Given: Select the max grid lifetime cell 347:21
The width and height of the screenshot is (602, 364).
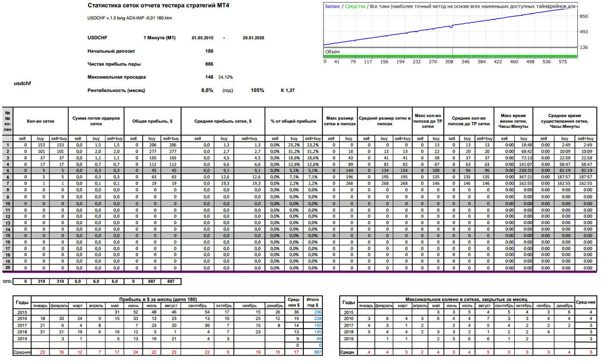Looking at the screenshot, I should point(525,177).
